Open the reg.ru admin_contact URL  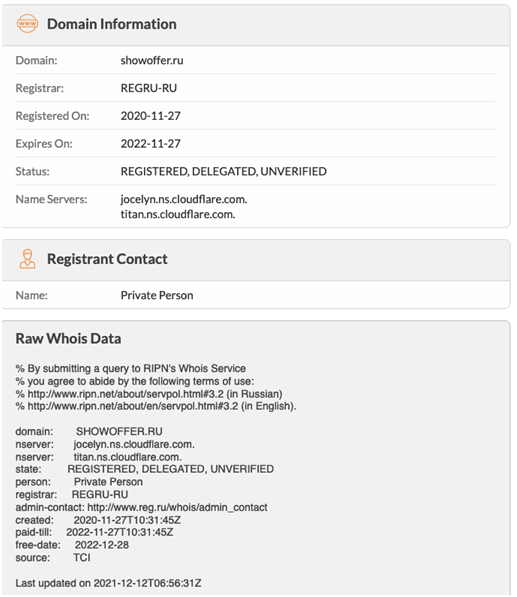tap(177, 508)
